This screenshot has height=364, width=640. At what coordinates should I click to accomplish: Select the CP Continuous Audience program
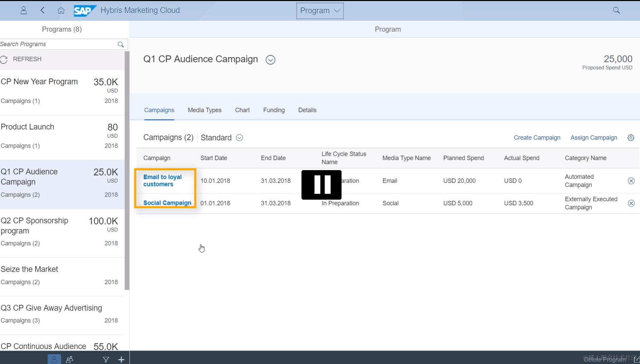pyautogui.click(x=62, y=343)
